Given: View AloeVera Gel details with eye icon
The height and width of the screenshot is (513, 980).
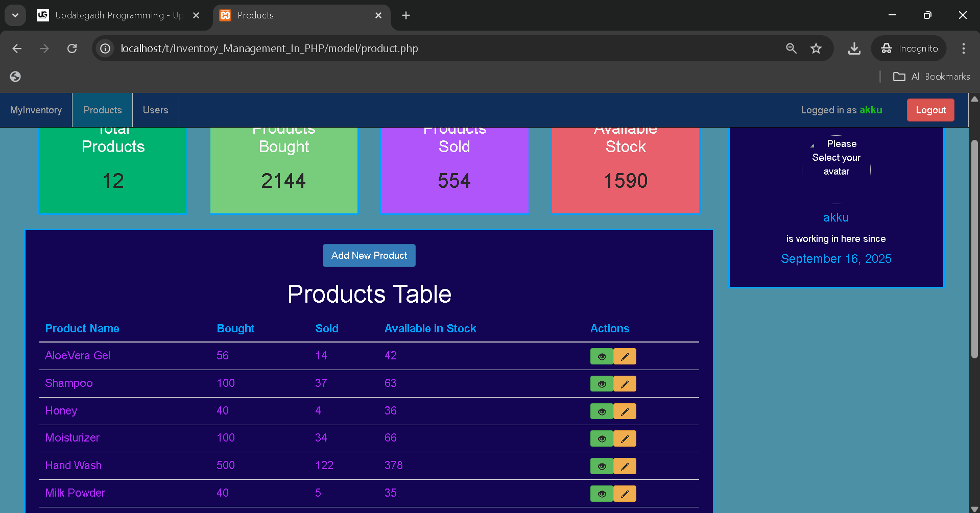Looking at the screenshot, I should (x=602, y=356).
